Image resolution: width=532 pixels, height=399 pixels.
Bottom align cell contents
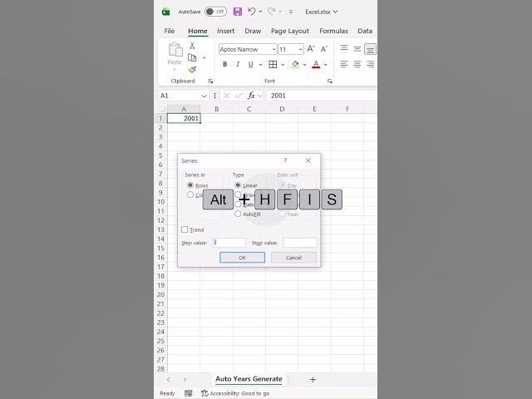click(x=370, y=50)
